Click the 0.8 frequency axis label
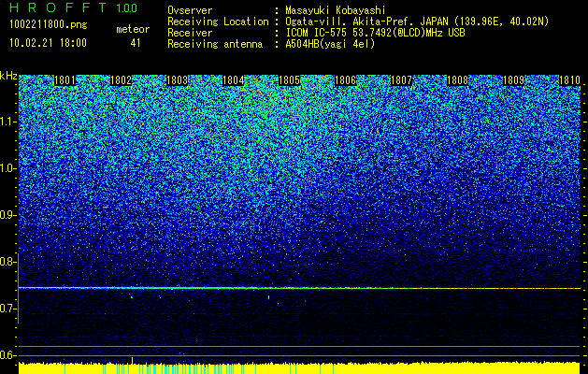The image size is (588, 374). (8, 262)
